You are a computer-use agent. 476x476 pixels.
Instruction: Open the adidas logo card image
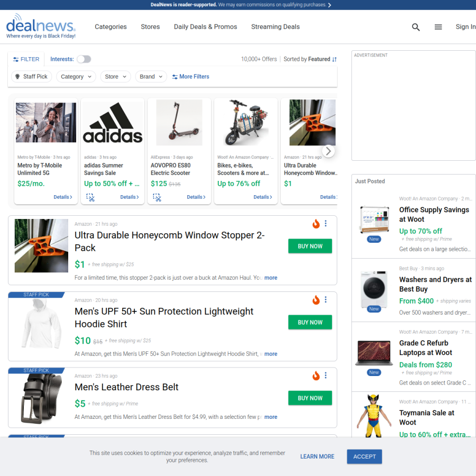(x=113, y=123)
